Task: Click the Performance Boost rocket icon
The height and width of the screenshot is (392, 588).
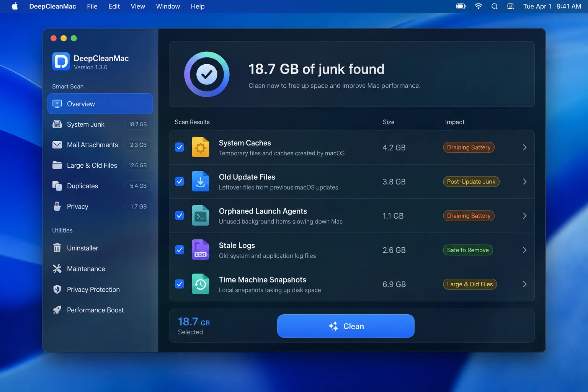Action: click(57, 310)
